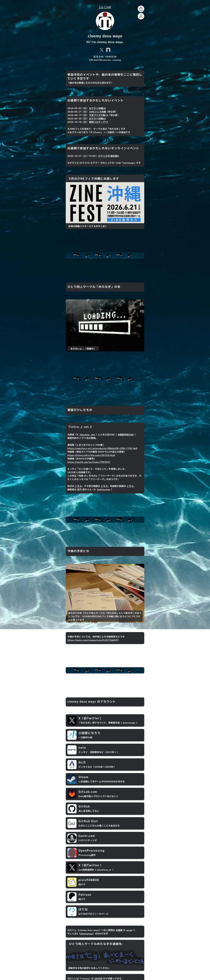Click the 小説家になろう card icon

tap(72, 735)
